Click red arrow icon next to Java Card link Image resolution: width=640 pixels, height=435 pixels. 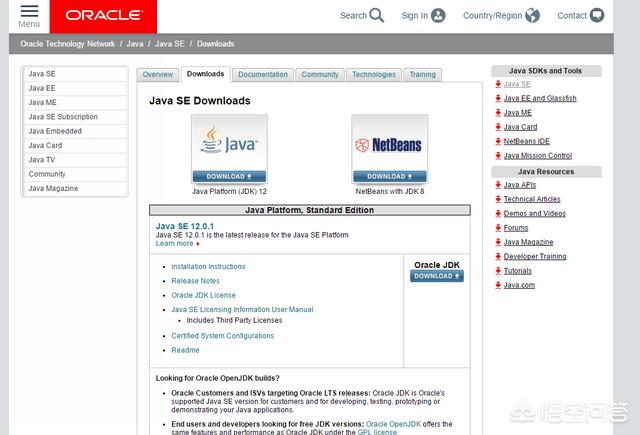coord(498,127)
